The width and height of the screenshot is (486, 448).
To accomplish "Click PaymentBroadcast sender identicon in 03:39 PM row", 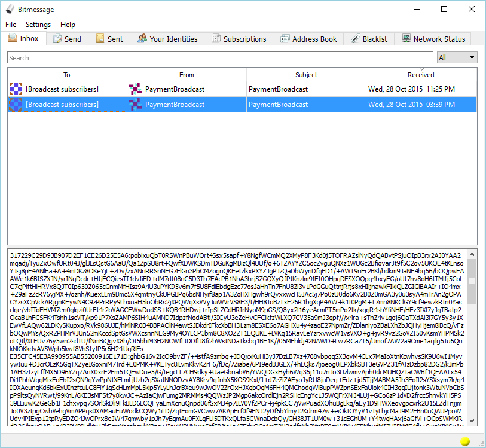I will tap(136, 105).
